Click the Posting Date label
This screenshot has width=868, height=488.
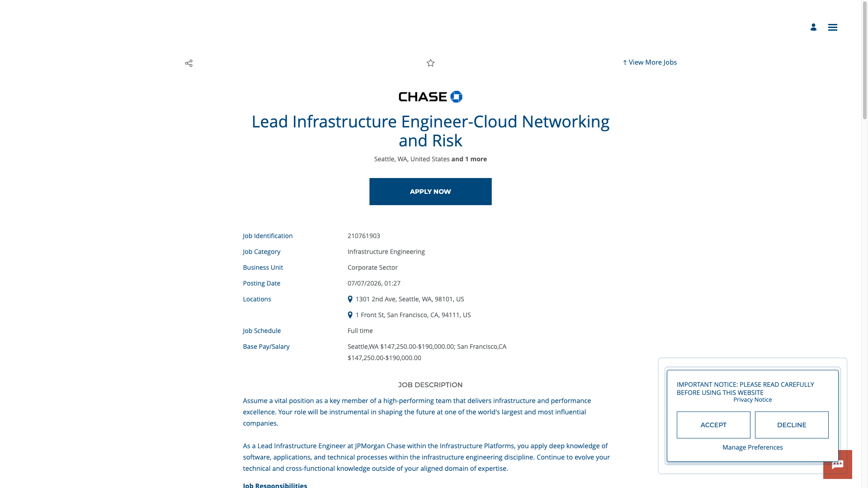pyautogui.click(x=261, y=283)
